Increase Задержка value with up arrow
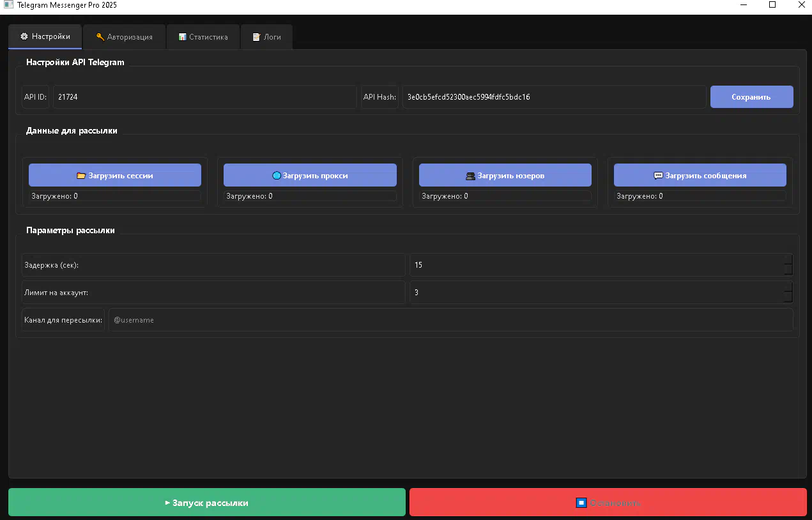Screen dimensions: 812x520 pos(788,259)
